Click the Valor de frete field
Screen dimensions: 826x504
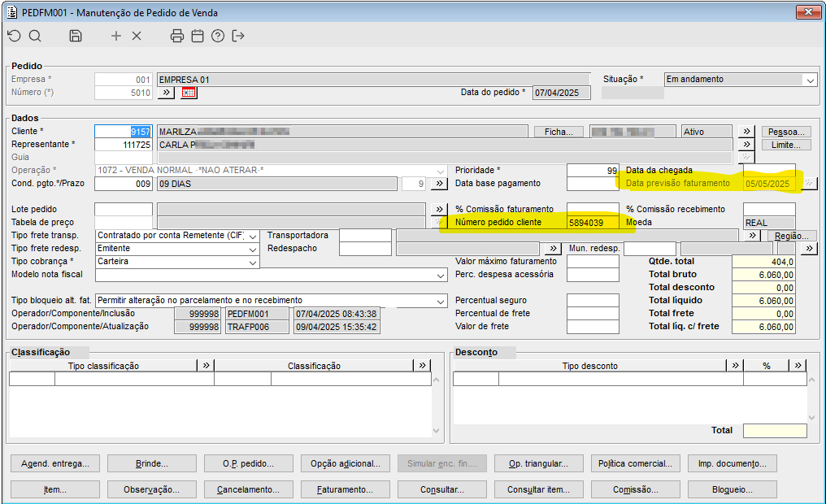593,327
